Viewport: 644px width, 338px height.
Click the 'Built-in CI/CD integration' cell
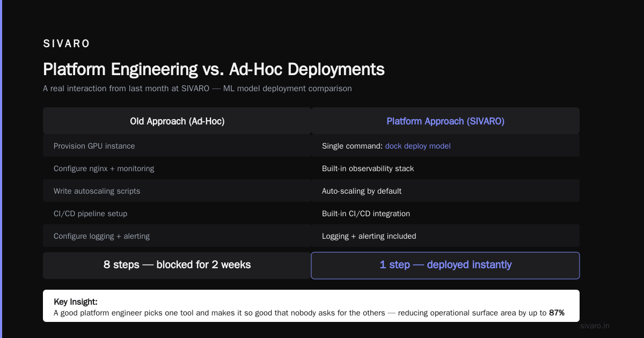[x=445, y=214]
